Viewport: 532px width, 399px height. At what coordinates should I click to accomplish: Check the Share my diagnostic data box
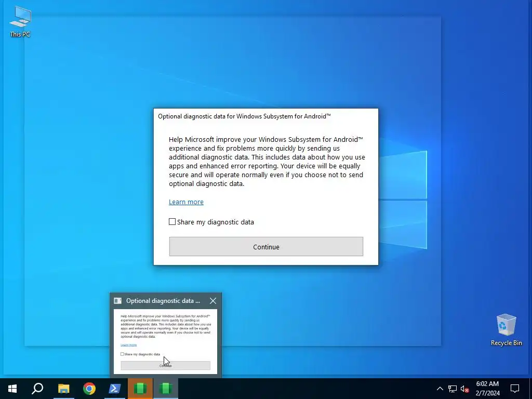point(172,222)
